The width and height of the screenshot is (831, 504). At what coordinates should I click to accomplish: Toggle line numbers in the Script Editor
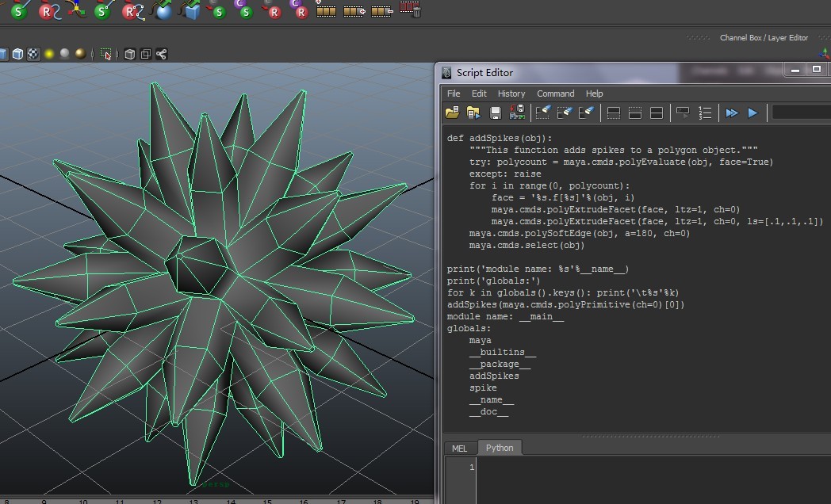coord(704,113)
